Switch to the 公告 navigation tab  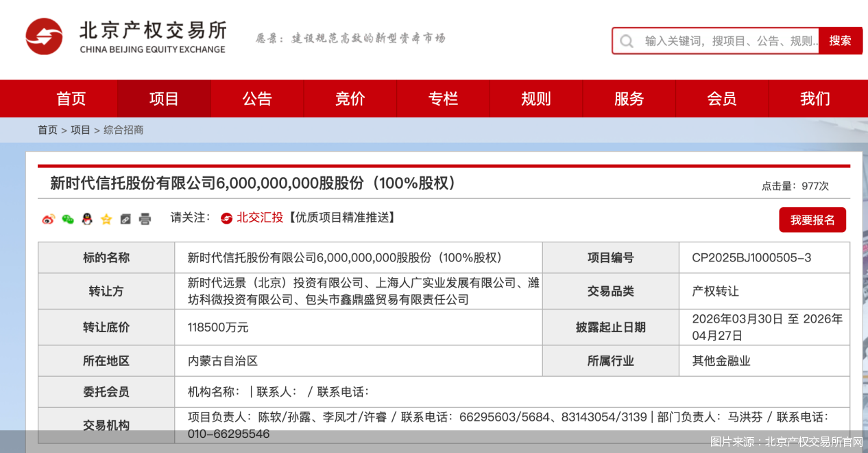(257, 98)
